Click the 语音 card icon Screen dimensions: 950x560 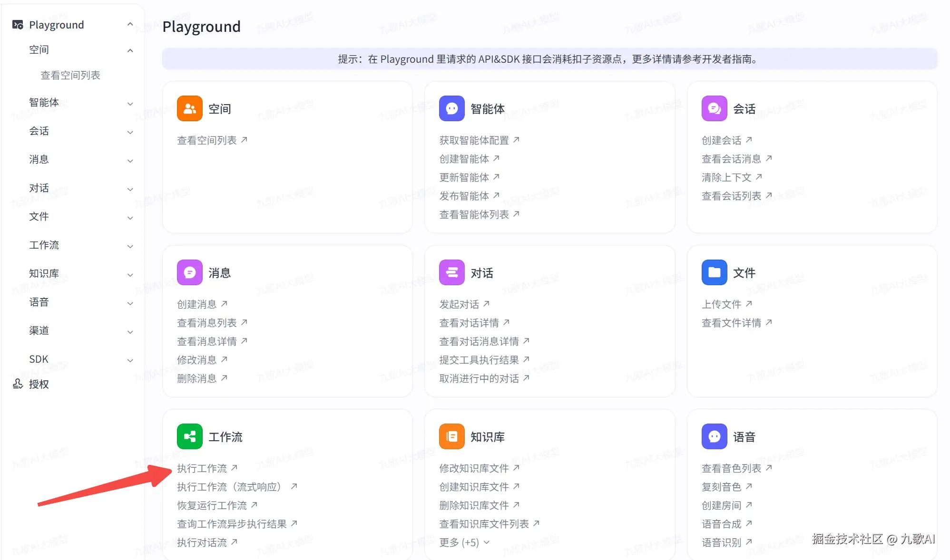[714, 436]
